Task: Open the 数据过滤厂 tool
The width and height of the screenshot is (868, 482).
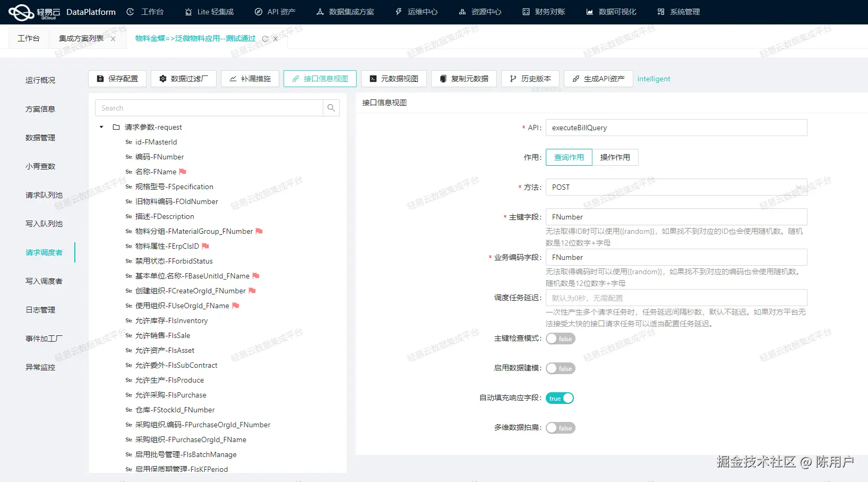Action: [183, 79]
